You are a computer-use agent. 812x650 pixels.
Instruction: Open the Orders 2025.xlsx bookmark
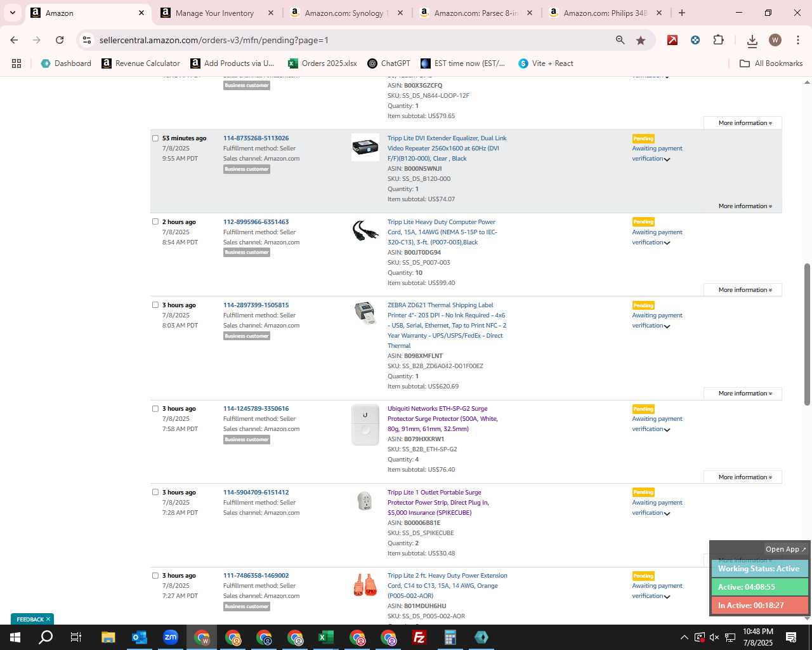pyautogui.click(x=322, y=63)
